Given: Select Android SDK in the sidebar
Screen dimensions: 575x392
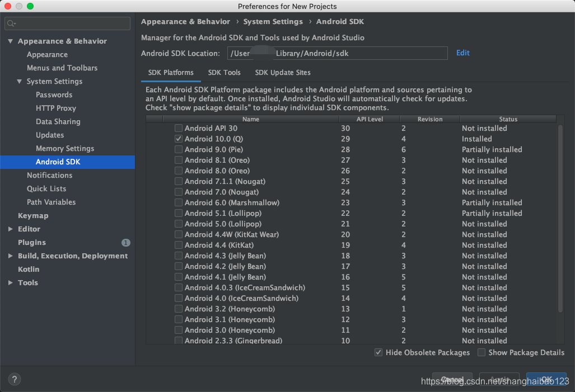Looking at the screenshot, I should coord(68,162).
